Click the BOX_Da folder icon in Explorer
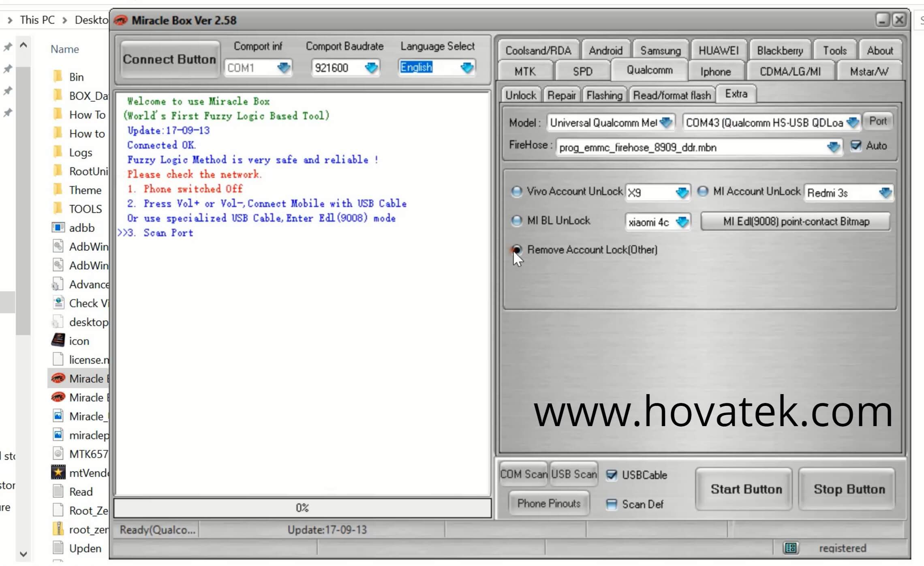The height and width of the screenshot is (566, 924). click(x=58, y=95)
